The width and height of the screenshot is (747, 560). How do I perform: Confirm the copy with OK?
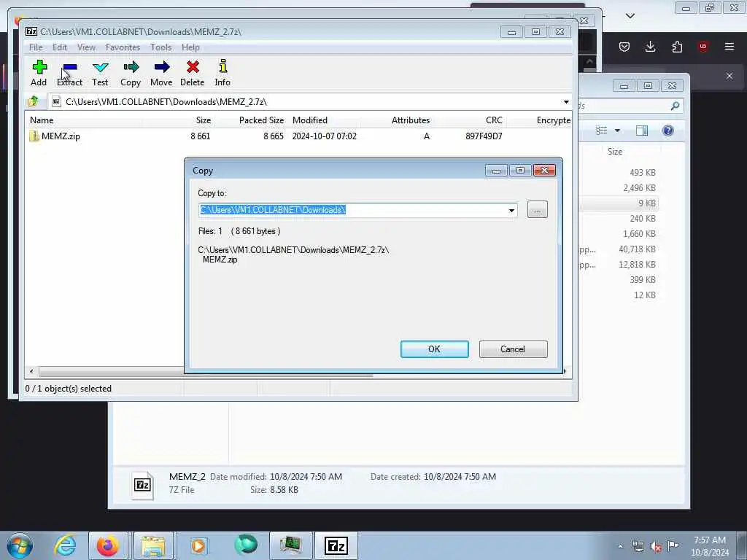click(x=435, y=349)
